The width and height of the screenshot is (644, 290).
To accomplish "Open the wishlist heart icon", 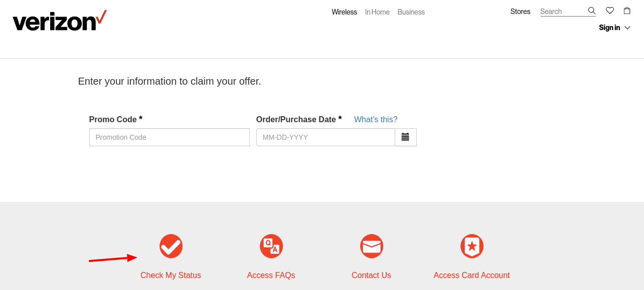I will click(x=609, y=10).
